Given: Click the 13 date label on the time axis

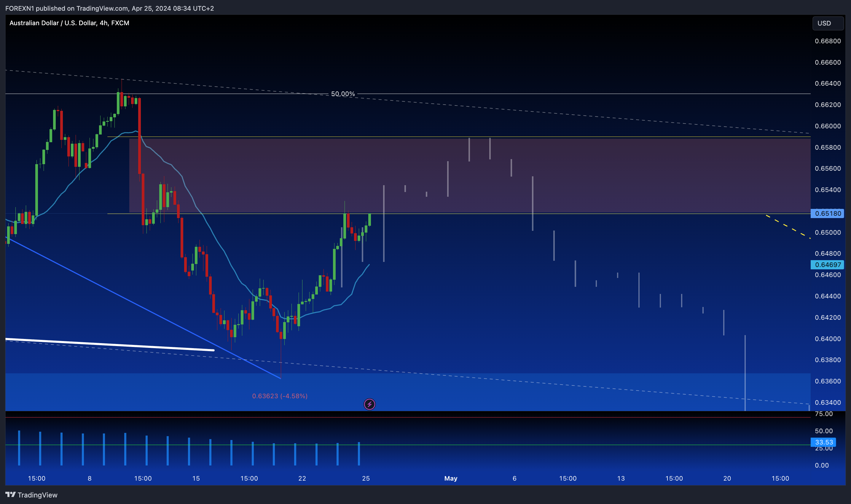Looking at the screenshot, I should (x=621, y=478).
